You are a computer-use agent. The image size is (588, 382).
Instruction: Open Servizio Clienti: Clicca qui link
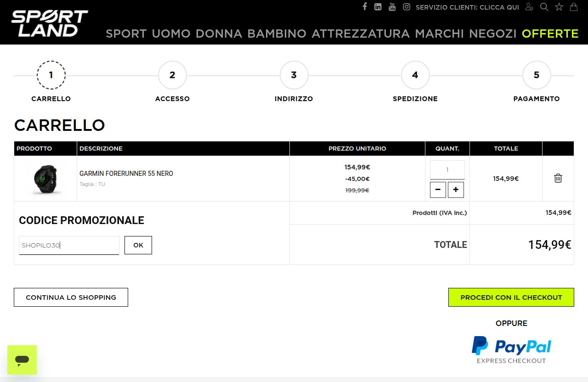coord(467,7)
